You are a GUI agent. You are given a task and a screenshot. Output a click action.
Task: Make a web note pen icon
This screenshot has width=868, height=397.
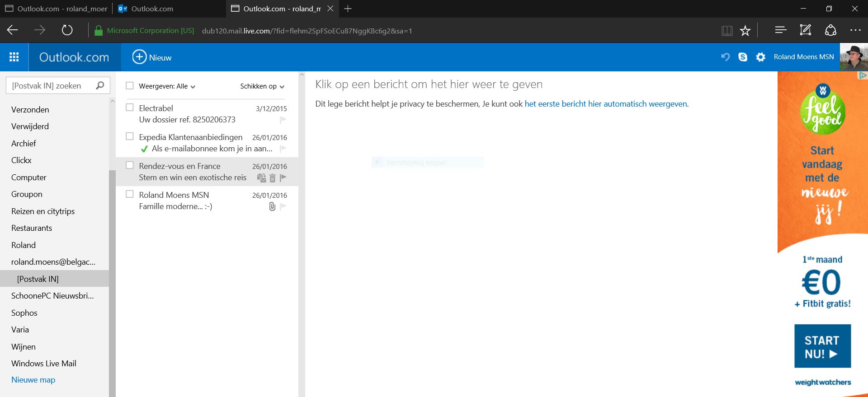[x=806, y=30]
